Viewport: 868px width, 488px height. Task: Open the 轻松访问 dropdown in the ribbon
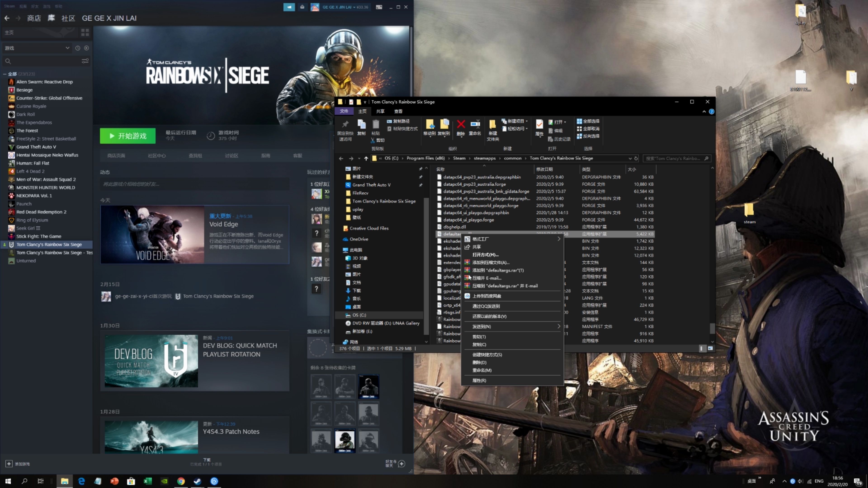(514, 129)
